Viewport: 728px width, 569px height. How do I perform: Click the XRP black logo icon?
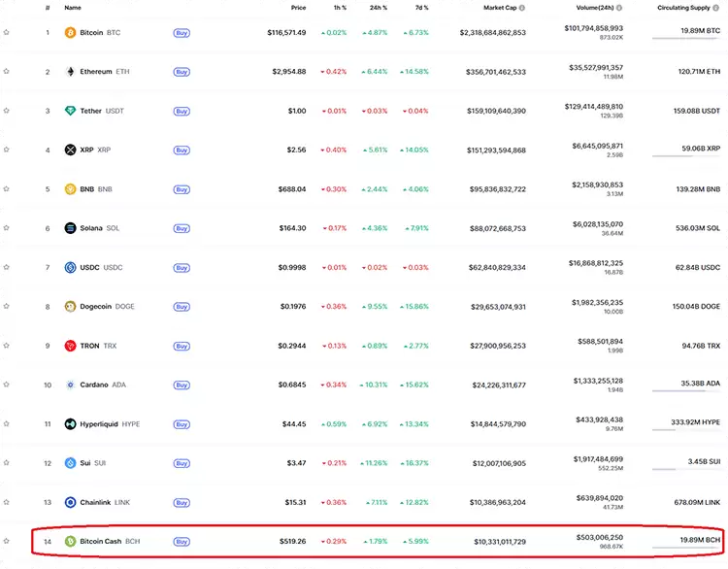[x=70, y=151]
